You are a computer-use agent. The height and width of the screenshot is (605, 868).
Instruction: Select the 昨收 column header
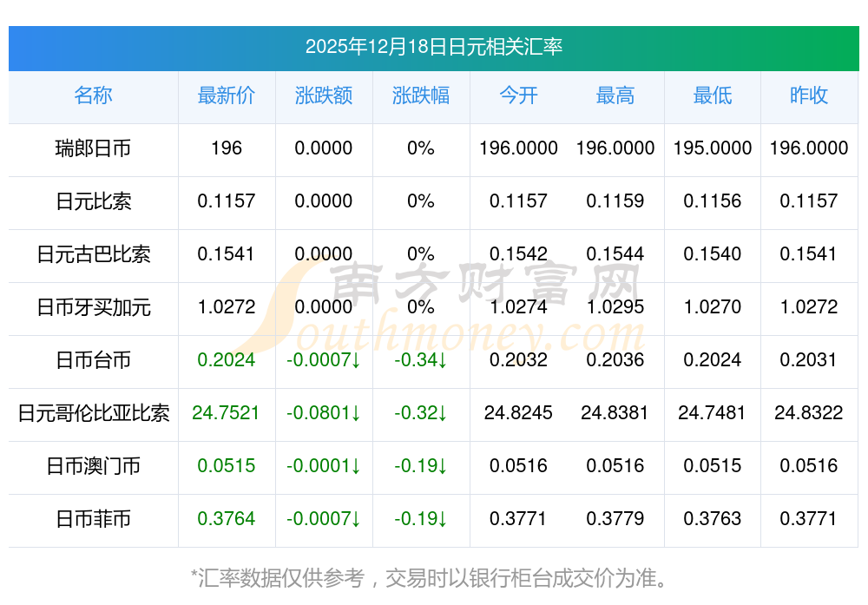point(809,95)
